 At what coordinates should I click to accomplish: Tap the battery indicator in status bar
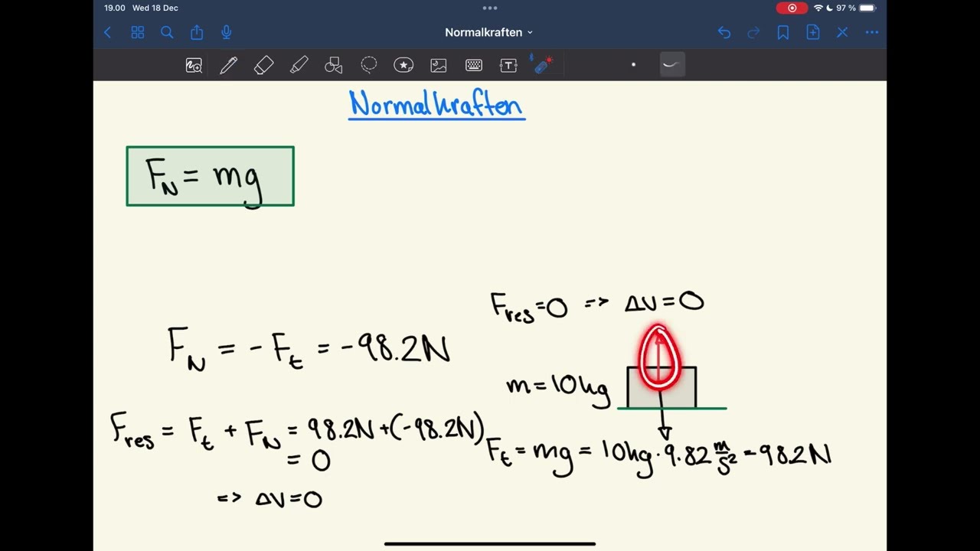click(x=867, y=8)
